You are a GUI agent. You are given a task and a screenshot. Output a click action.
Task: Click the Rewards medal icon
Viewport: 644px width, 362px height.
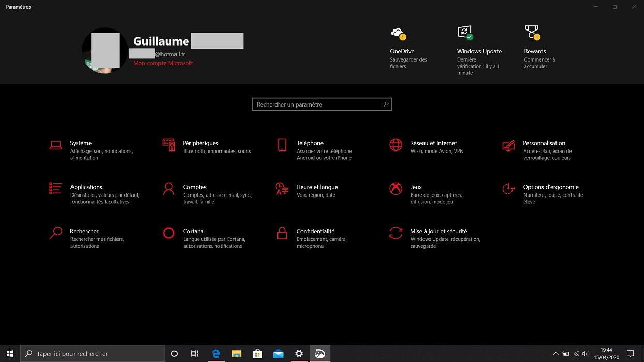click(x=532, y=33)
